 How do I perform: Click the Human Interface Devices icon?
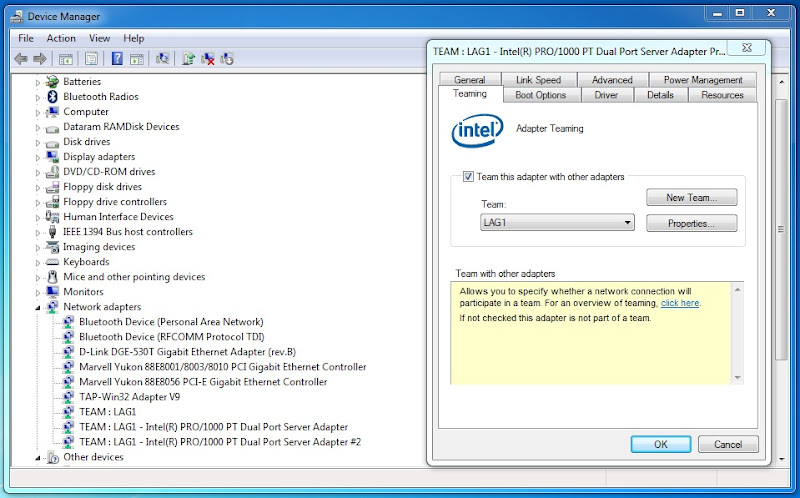point(52,217)
